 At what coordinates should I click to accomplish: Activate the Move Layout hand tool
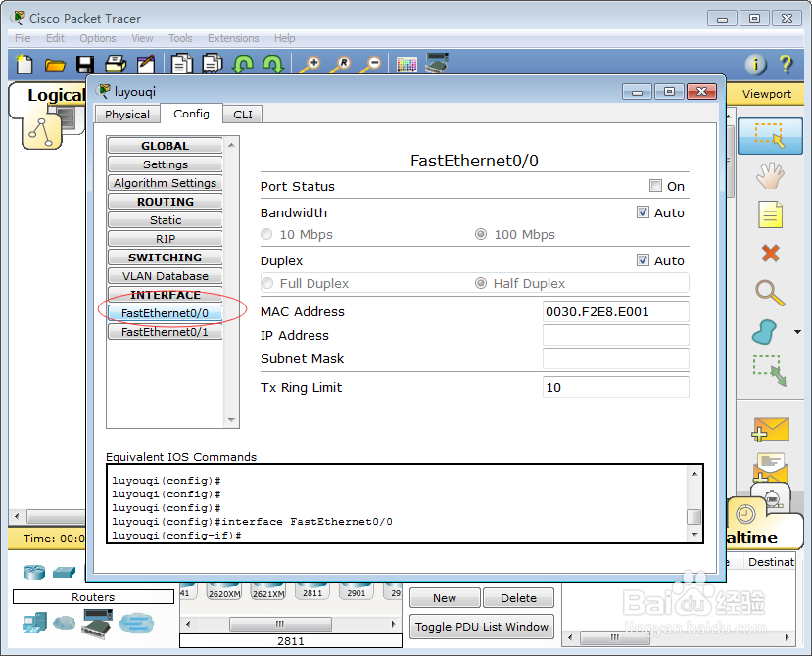coord(770,175)
